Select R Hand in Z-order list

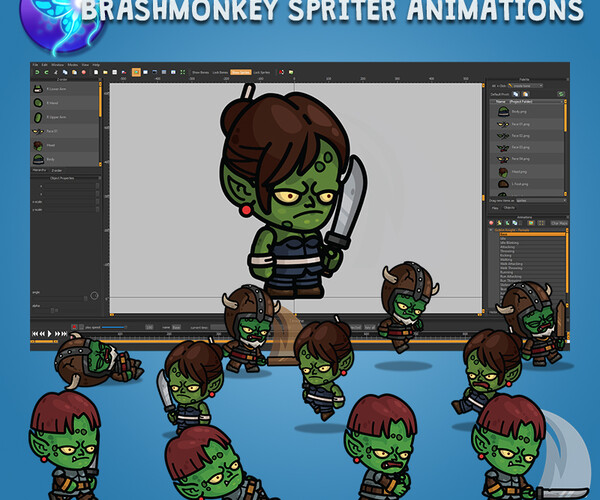[65, 103]
